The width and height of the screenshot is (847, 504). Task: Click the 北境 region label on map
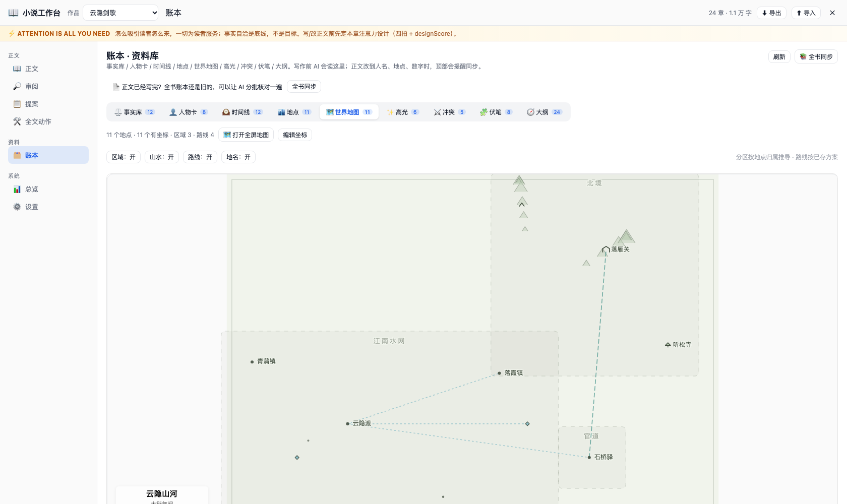point(594,183)
